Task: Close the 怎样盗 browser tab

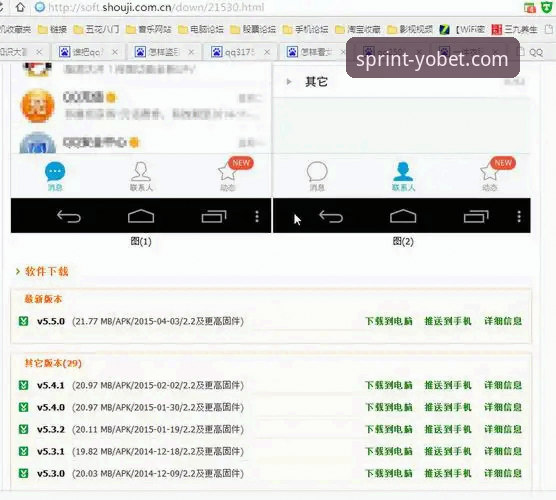Action: [191, 52]
